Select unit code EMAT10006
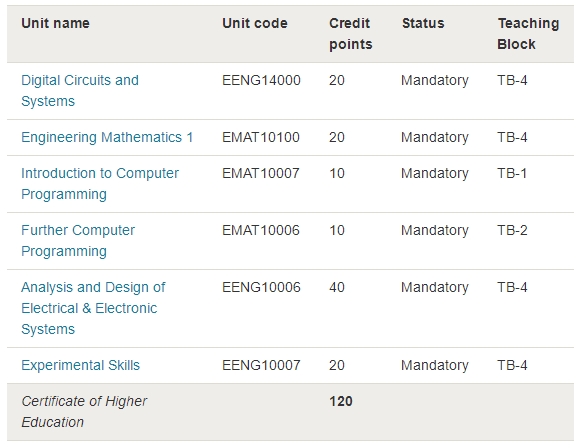Screen dimensions: 580x448 click(261, 230)
